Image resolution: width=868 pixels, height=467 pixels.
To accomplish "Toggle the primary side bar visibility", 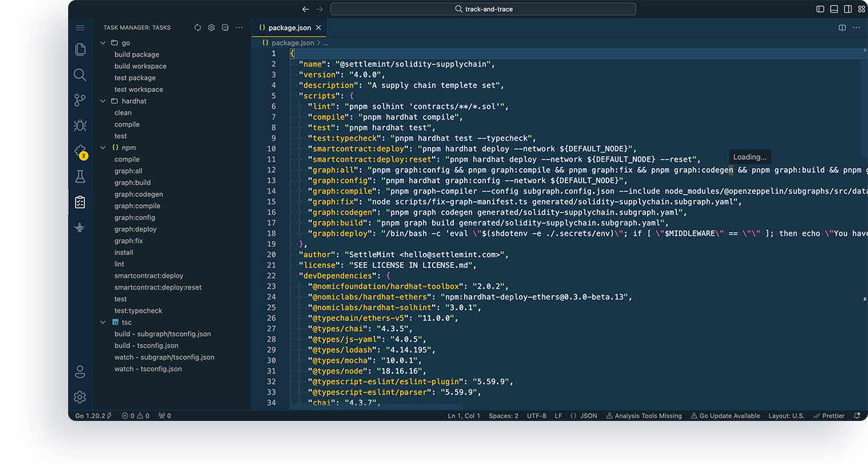I will click(x=821, y=9).
